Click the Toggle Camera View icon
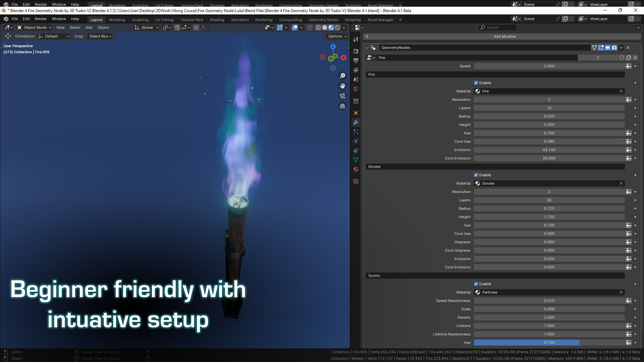Viewport: 644px width, 362px height. click(342, 96)
